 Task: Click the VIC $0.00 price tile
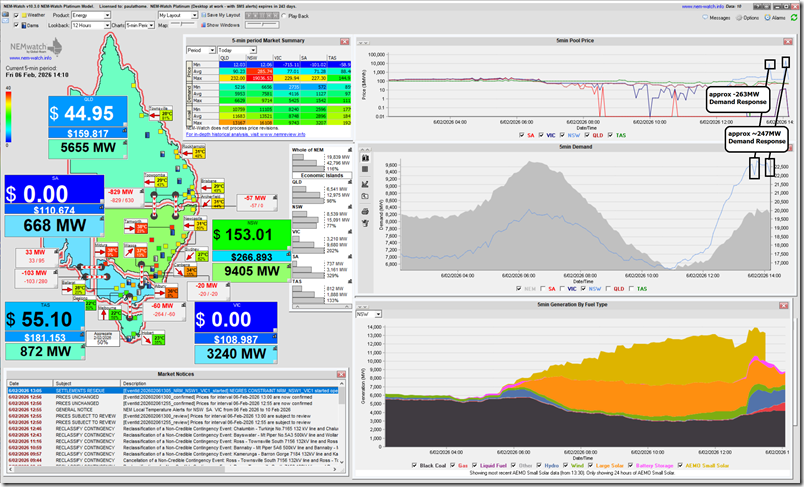(x=236, y=318)
